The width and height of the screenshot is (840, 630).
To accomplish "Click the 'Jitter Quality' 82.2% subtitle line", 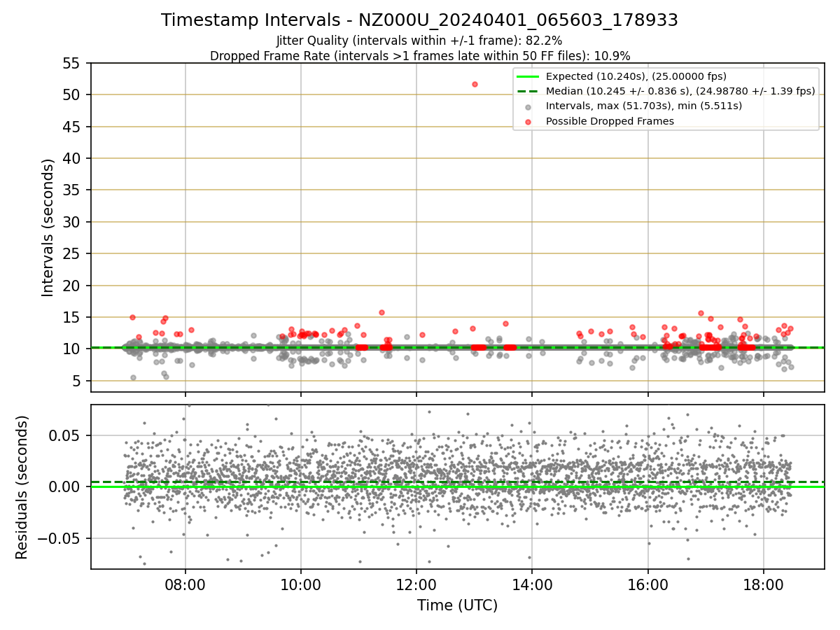I will point(419,41).
